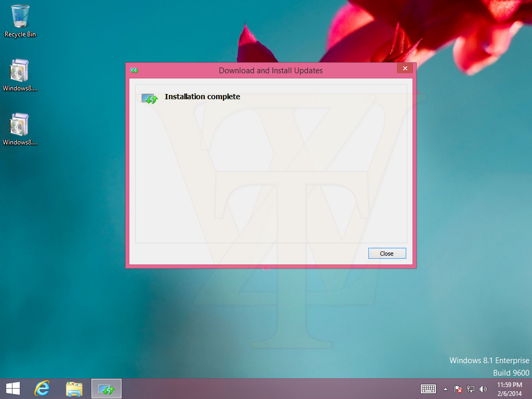Click the icon beside Installation complete
The image size is (532, 399).
149,98
